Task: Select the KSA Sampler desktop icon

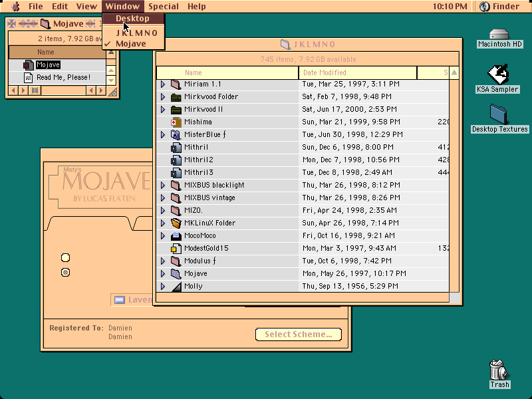Action: point(498,74)
